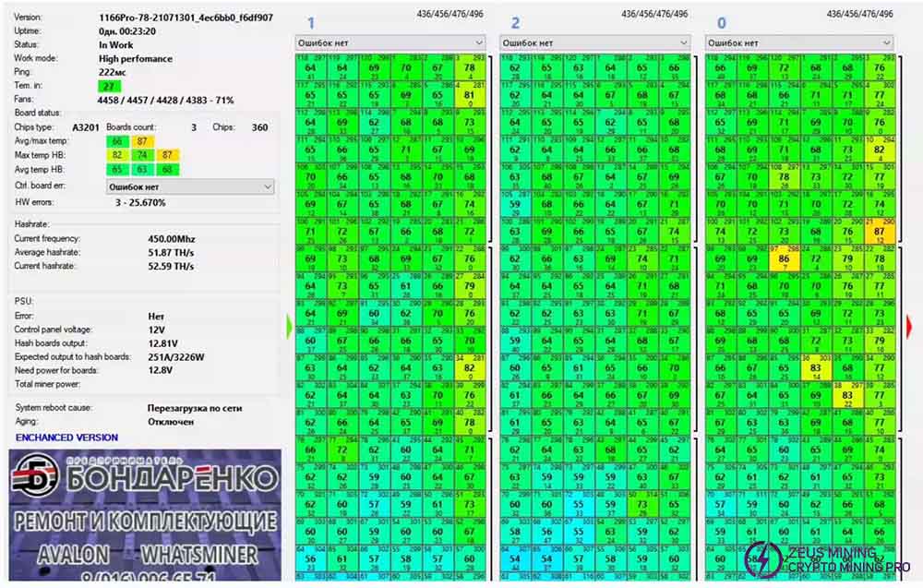Select the green 63 Avg temp HB box
This screenshot has width=923, height=588.
[142, 169]
